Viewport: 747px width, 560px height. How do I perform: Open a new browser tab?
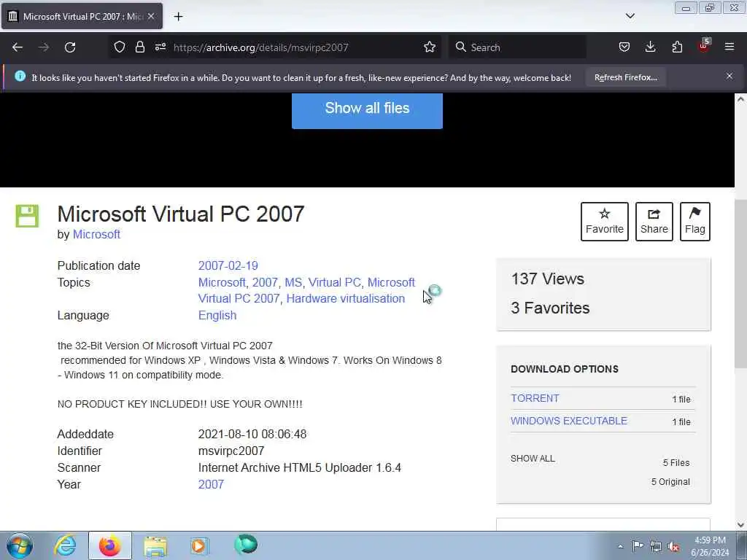coord(178,17)
